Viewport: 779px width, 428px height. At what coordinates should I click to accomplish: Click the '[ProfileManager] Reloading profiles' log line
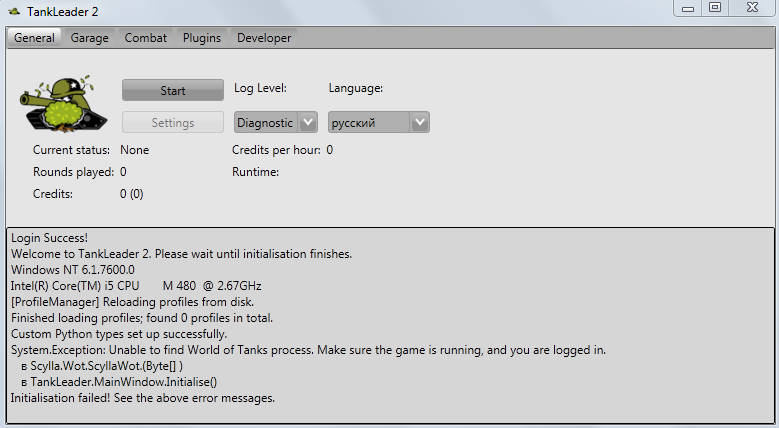133,302
